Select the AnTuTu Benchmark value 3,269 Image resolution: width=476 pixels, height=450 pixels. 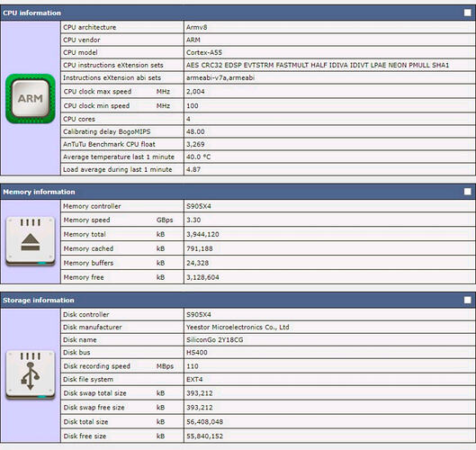coord(195,144)
